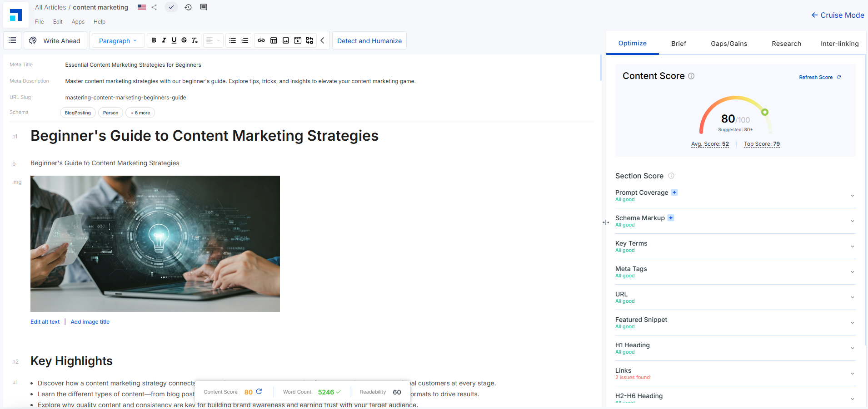868x409 pixels.
Task: Toggle the outline list button
Action: click(x=12, y=40)
